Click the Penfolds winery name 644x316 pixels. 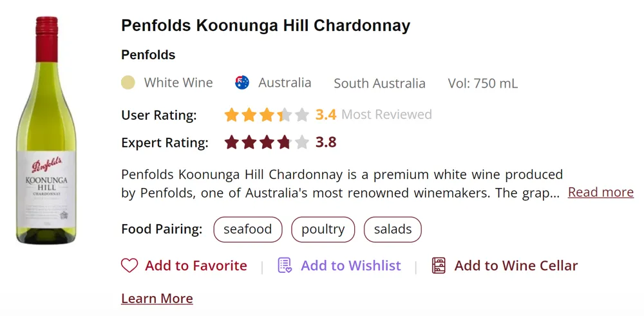[148, 55]
